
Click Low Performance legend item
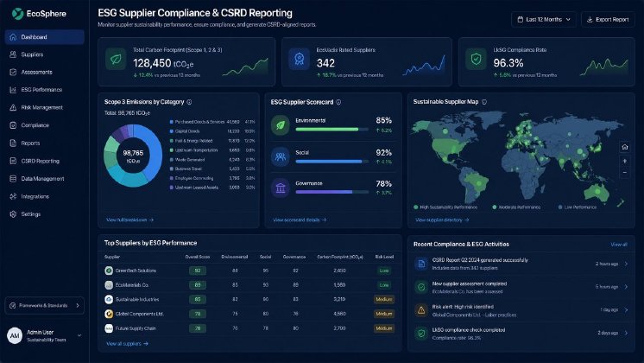[577, 207]
